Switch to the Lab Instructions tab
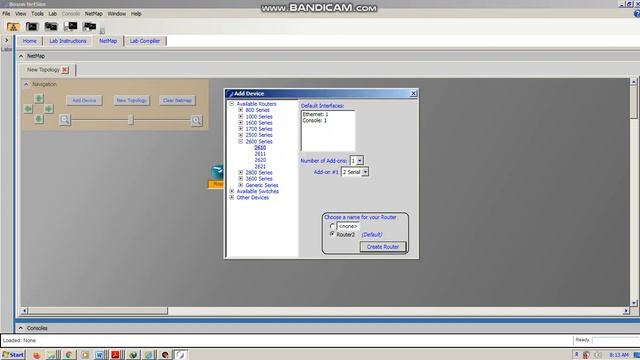This screenshot has width=640, height=360. 68,41
